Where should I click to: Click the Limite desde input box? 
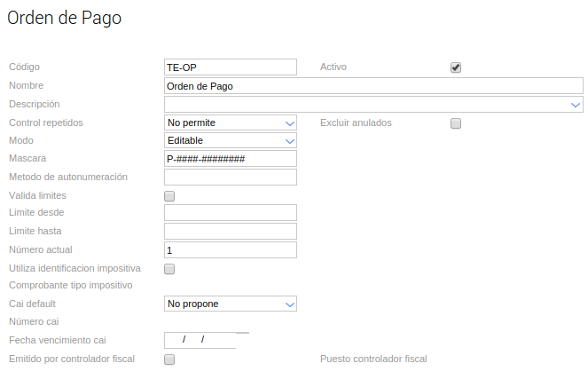coord(230,213)
